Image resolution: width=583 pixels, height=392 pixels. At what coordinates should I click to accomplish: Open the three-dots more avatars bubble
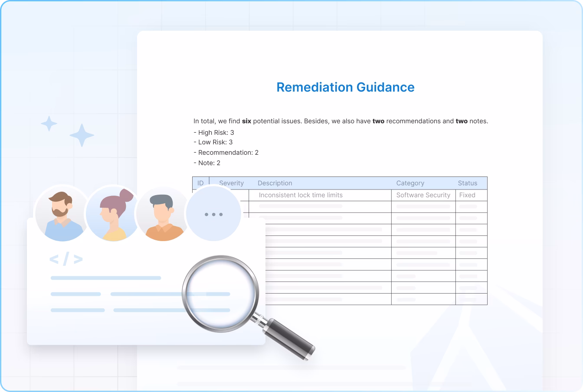coord(213,214)
